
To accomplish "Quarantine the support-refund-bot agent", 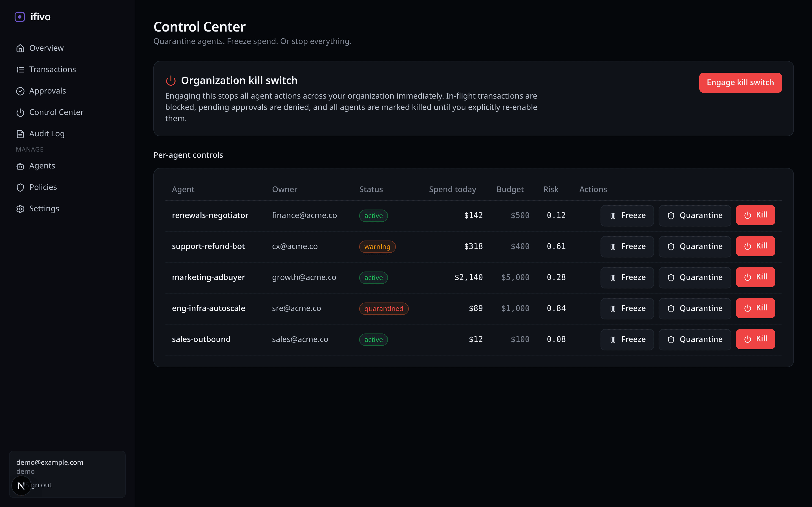I will click(x=694, y=246).
